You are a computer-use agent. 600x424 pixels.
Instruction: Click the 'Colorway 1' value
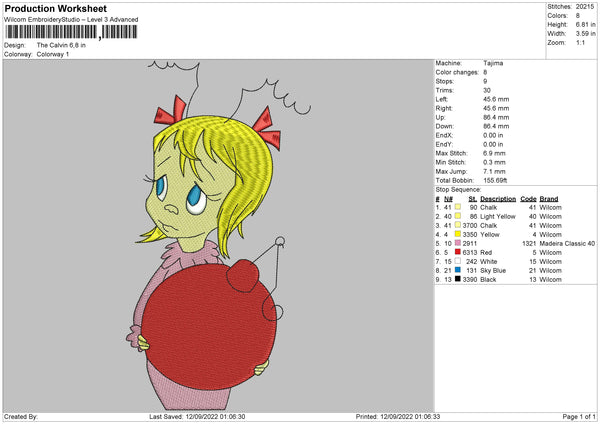(53, 54)
